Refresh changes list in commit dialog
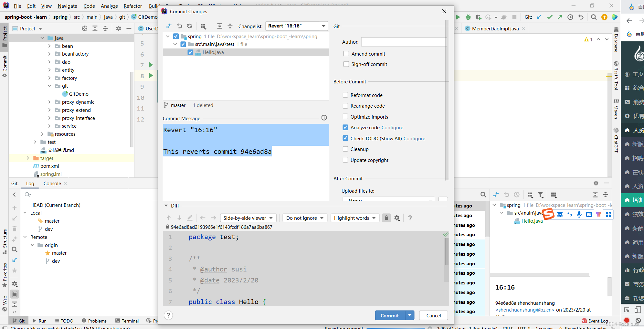644x329 pixels. [x=190, y=26]
